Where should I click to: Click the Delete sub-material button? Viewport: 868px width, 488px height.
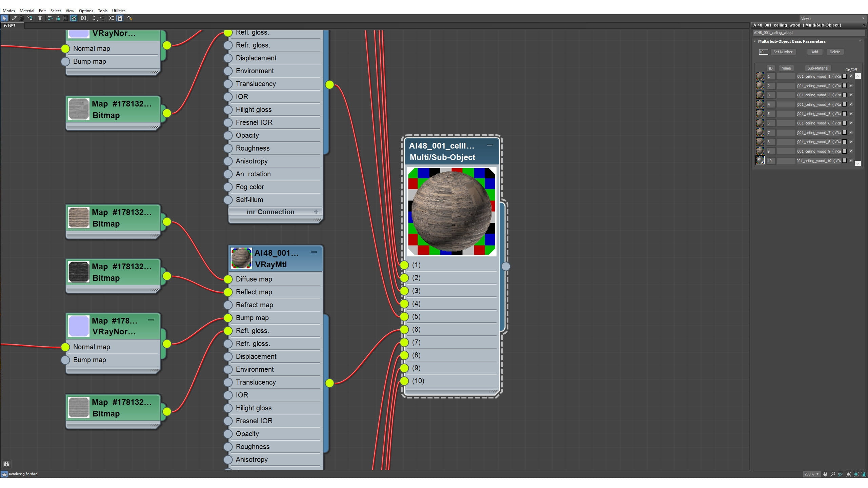click(834, 52)
